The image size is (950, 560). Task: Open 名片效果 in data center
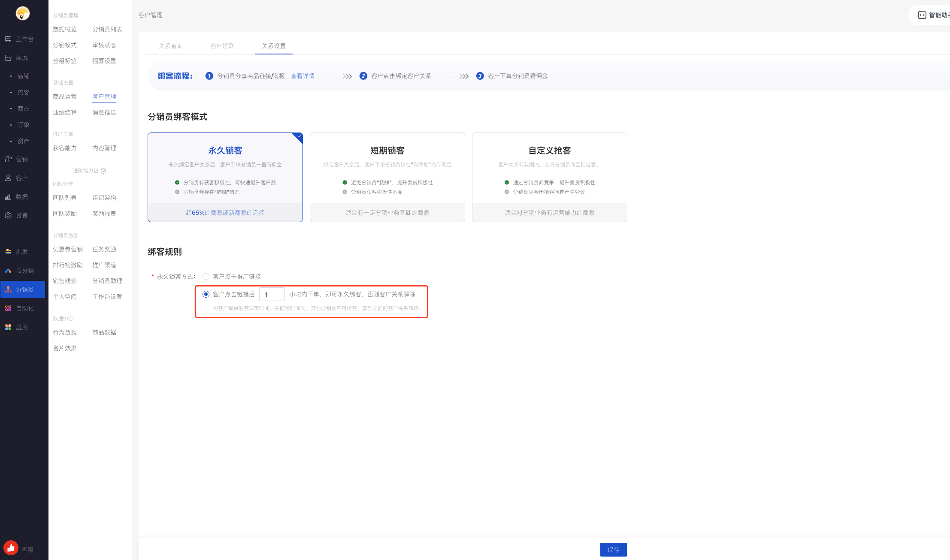[65, 348]
